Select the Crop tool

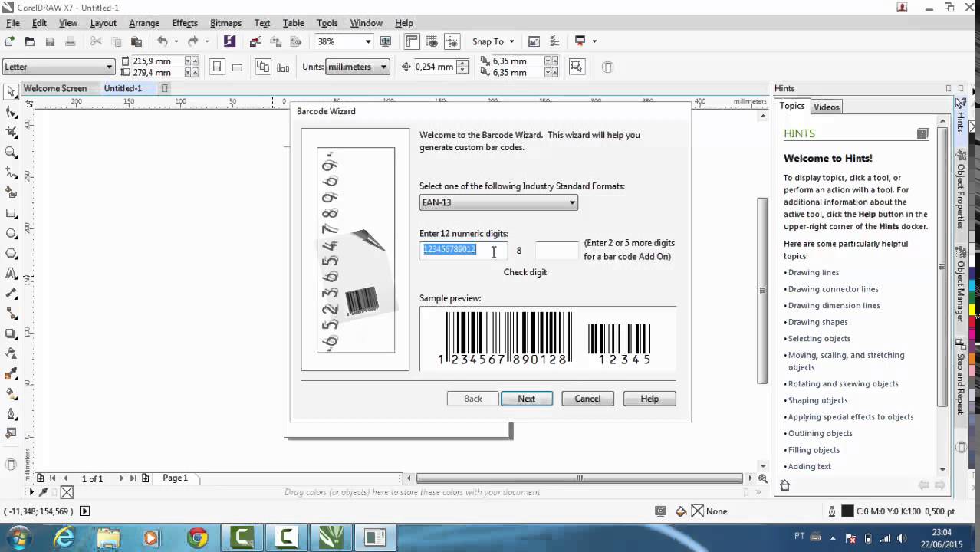(11, 132)
